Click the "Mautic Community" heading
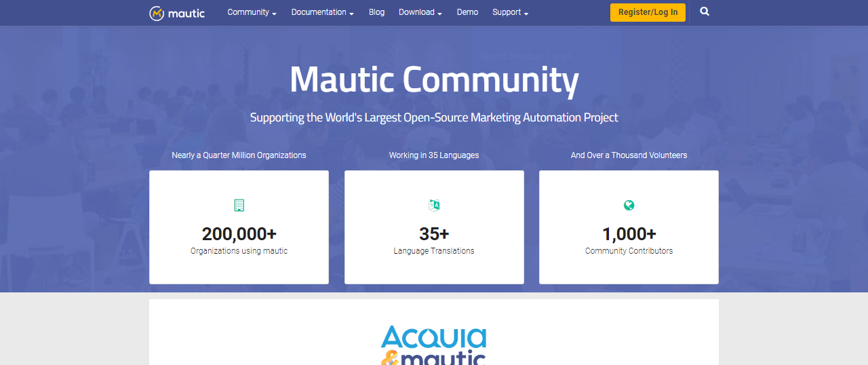 click(x=434, y=79)
